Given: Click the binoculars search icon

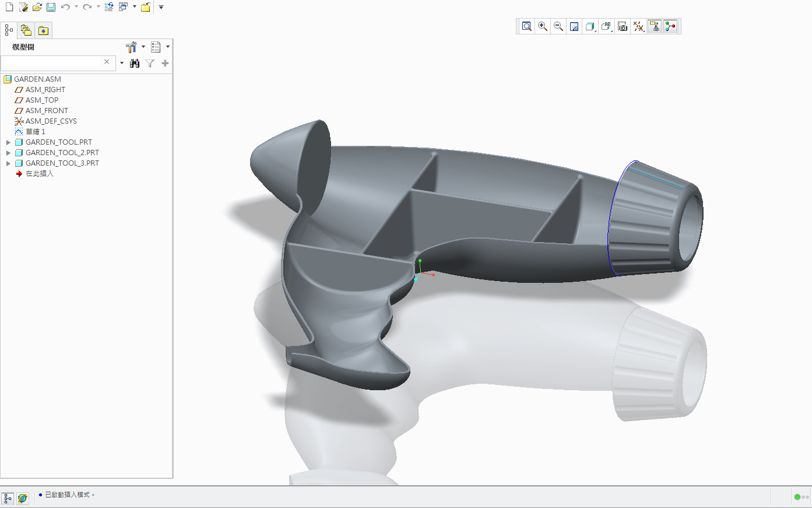Looking at the screenshot, I should pos(135,63).
